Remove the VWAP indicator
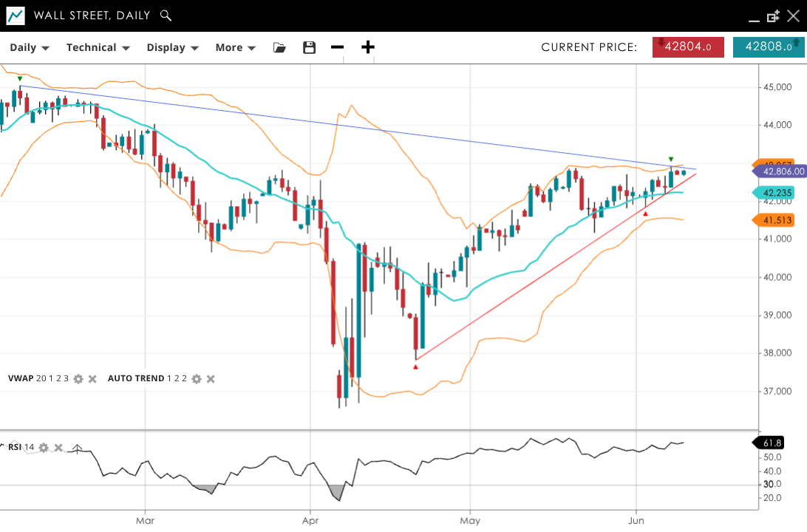This screenshot has width=807, height=532. pyautogui.click(x=92, y=379)
